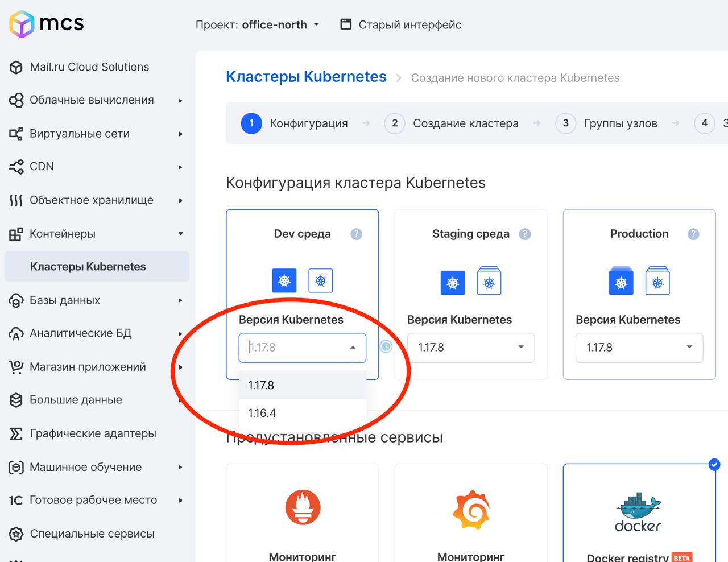Click the Графические адаптеры sigma icon

16,434
